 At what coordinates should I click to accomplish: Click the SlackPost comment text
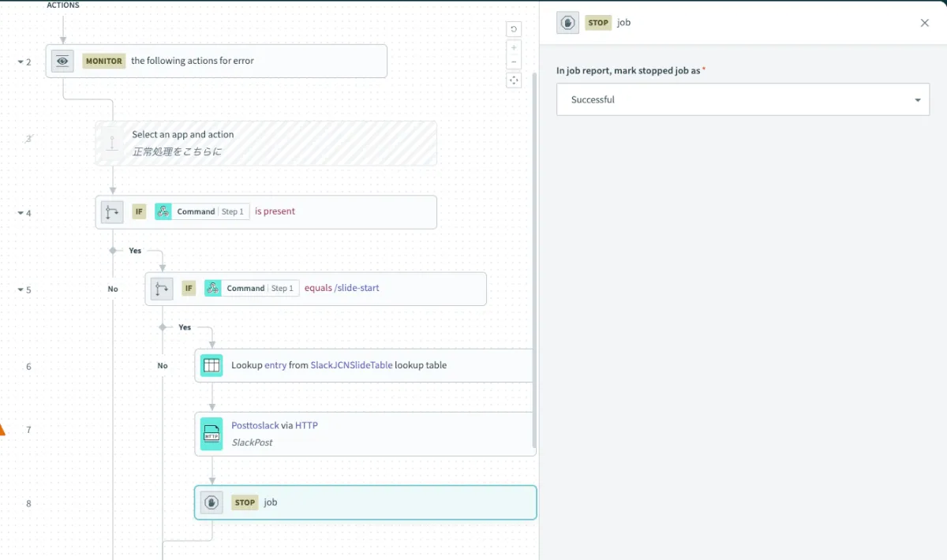point(252,442)
